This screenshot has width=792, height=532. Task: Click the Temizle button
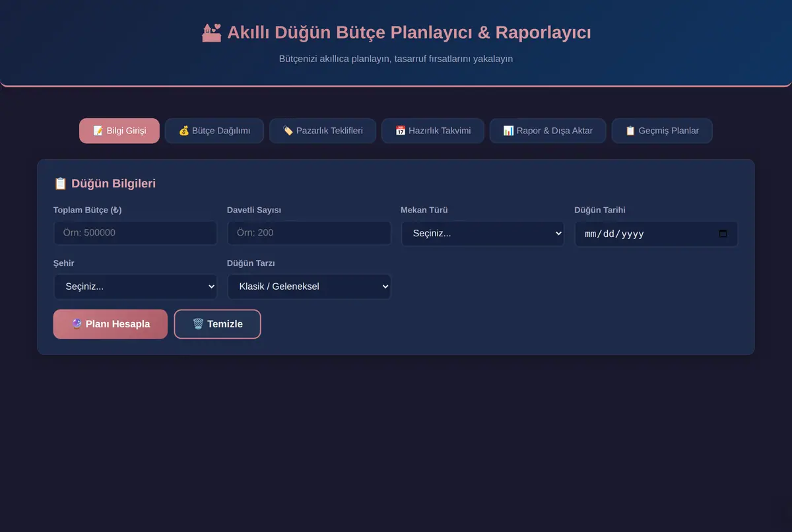click(x=217, y=324)
